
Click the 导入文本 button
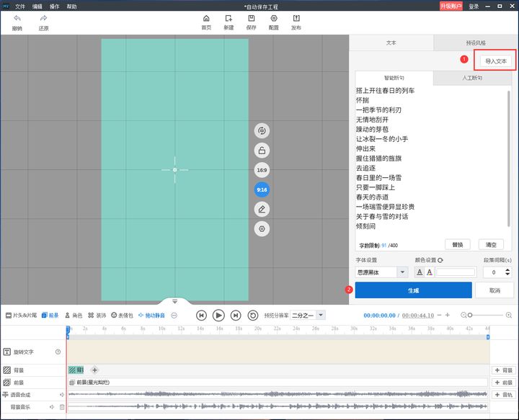click(496, 61)
